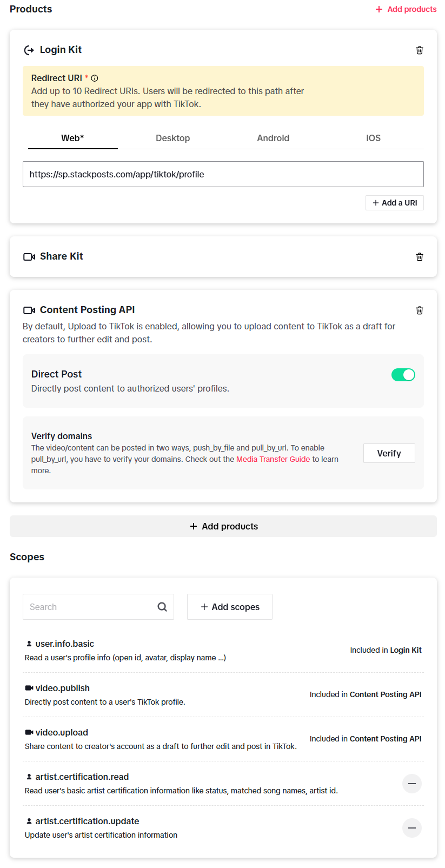Click the red Add products link at top
The width and height of the screenshot is (445, 868).
pyautogui.click(x=406, y=9)
